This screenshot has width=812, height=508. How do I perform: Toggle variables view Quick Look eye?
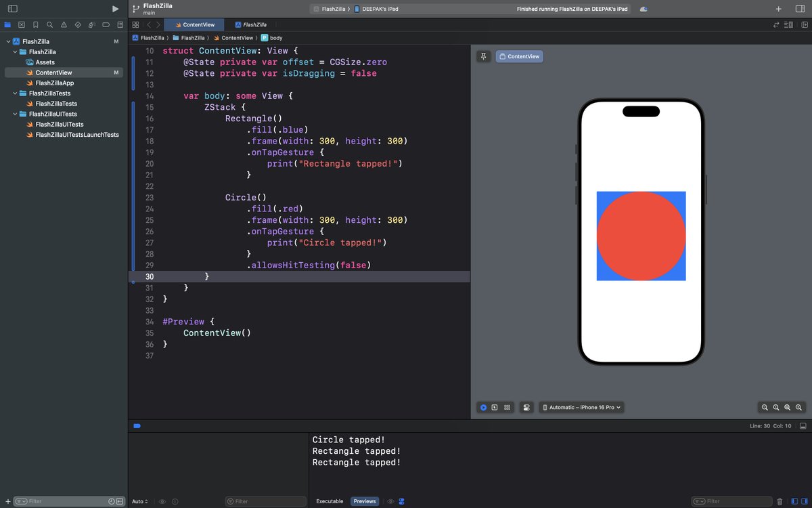162,501
